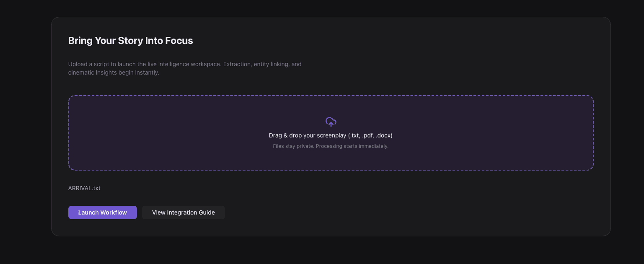Click the 'Upload a script to launch' description line
This screenshot has width=644, height=264.
[x=145, y=64]
